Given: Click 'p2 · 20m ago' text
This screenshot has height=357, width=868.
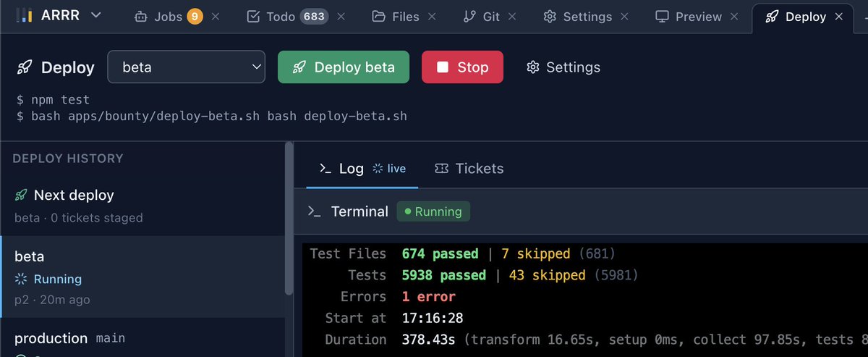Looking at the screenshot, I should pyautogui.click(x=52, y=300).
